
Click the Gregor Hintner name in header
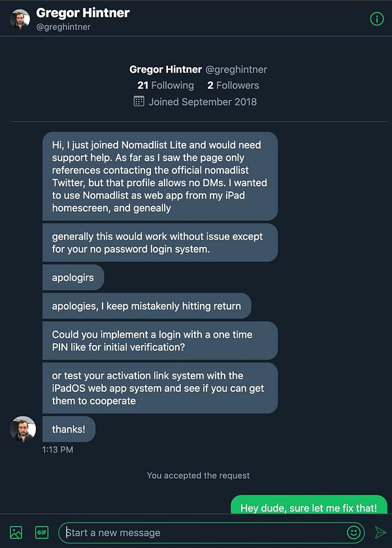pos(83,12)
